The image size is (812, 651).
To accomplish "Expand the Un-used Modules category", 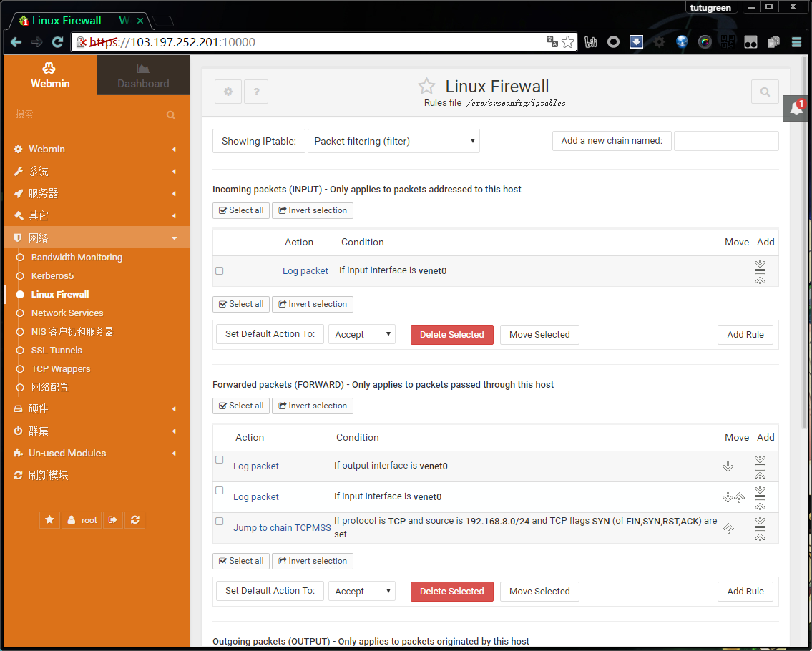I will 96,453.
